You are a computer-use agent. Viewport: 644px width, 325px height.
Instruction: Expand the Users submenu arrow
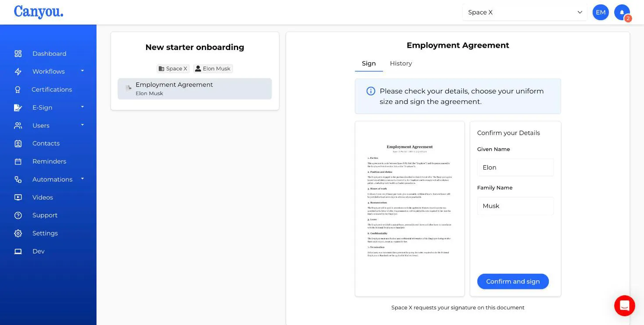(82, 125)
